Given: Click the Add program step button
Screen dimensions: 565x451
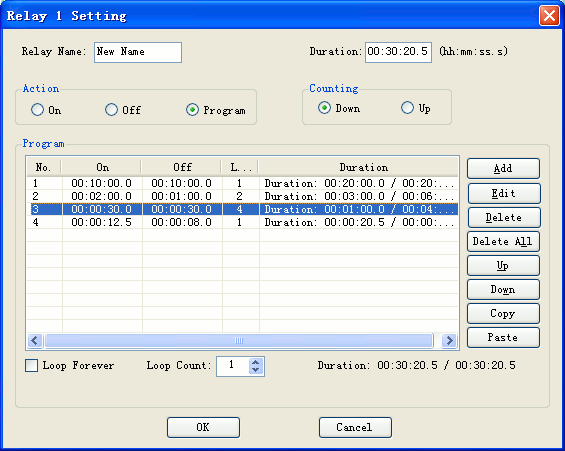Looking at the screenshot, I should pyautogui.click(x=503, y=169).
